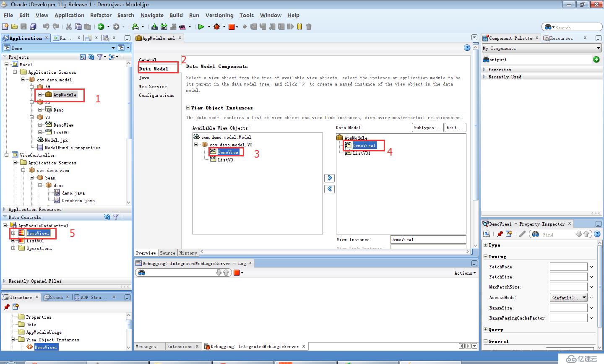
Task: Switch to the Source editor tab
Action: point(167,253)
